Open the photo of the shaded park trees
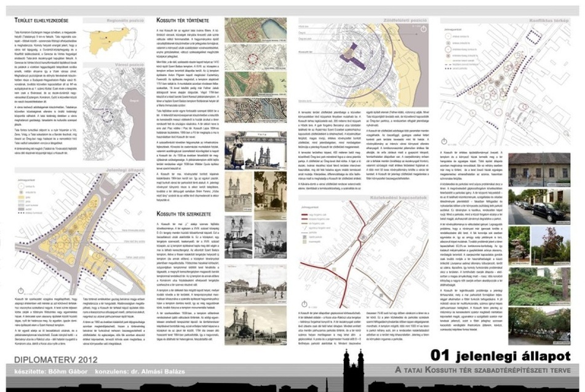585x392 pixels. tap(539, 326)
